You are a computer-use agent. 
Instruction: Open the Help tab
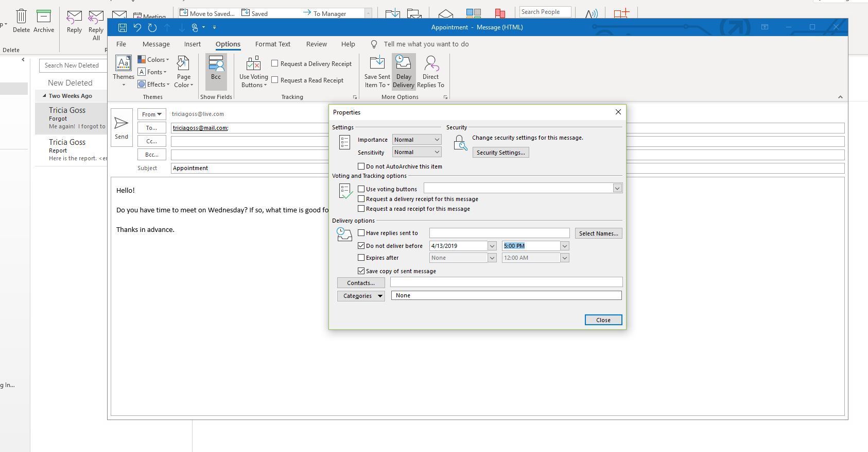(x=348, y=44)
